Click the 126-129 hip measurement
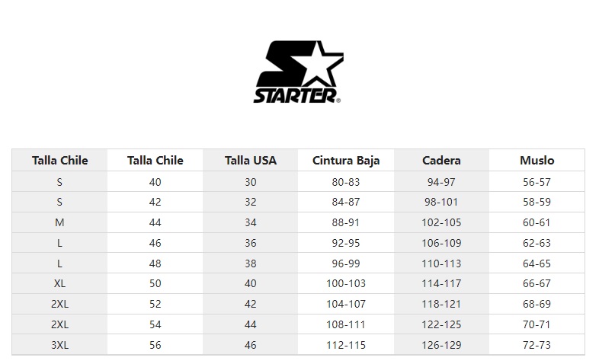 (x=441, y=345)
